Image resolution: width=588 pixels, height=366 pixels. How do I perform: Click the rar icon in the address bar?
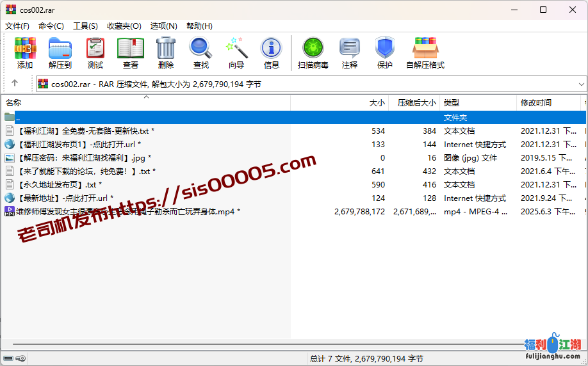pyautogui.click(x=43, y=84)
